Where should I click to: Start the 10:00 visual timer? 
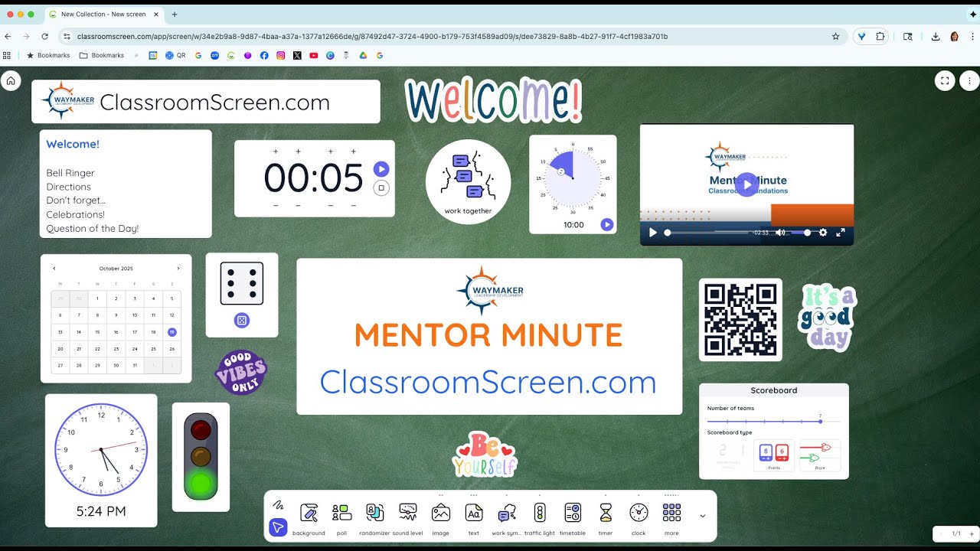(x=606, y=224)
